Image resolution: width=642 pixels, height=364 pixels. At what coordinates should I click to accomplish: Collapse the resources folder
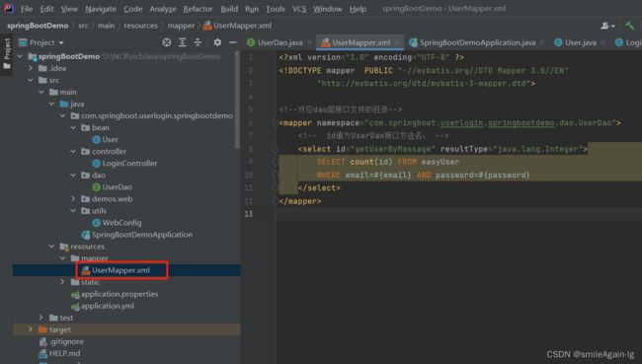[x=52, y=247]
